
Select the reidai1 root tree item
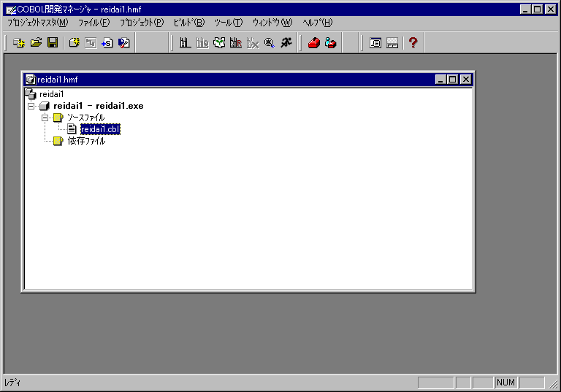tap(52, 94)
